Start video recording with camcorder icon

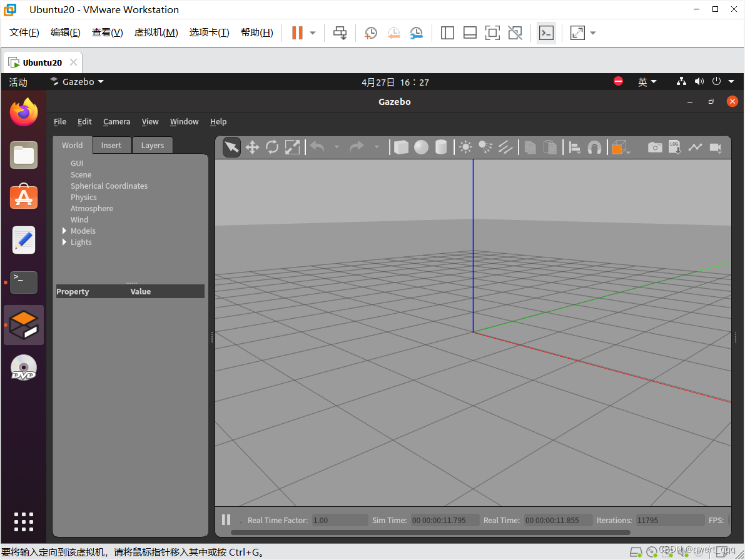click(716, 147)
